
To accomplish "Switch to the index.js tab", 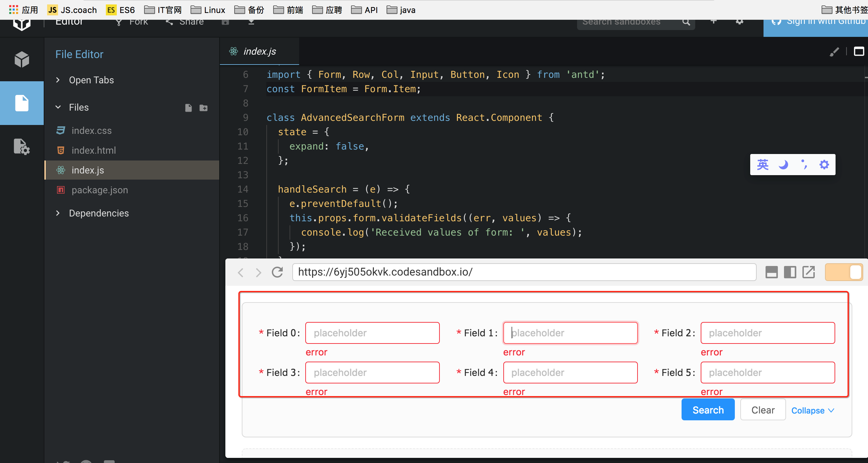I will point(260,51).
